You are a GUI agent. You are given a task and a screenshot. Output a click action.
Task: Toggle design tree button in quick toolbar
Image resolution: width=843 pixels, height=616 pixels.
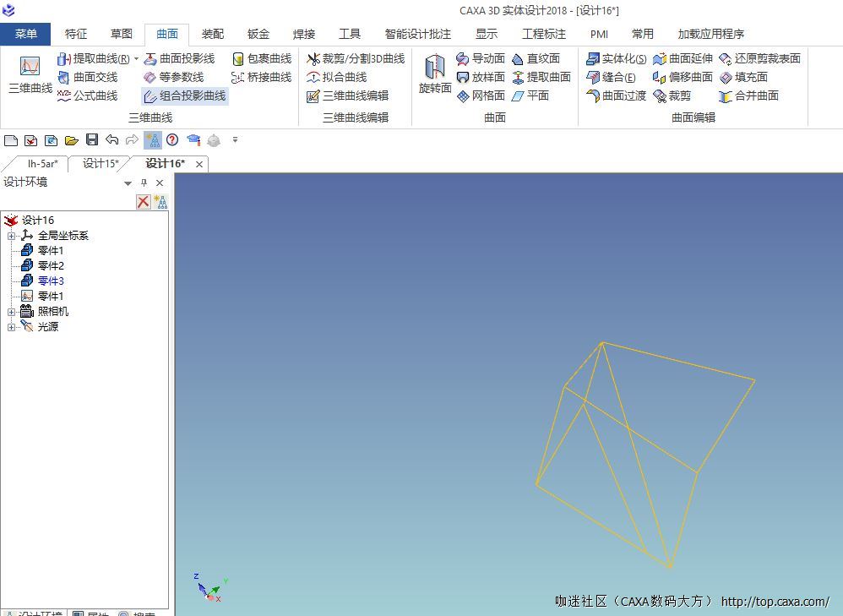[x=153, y=140]
